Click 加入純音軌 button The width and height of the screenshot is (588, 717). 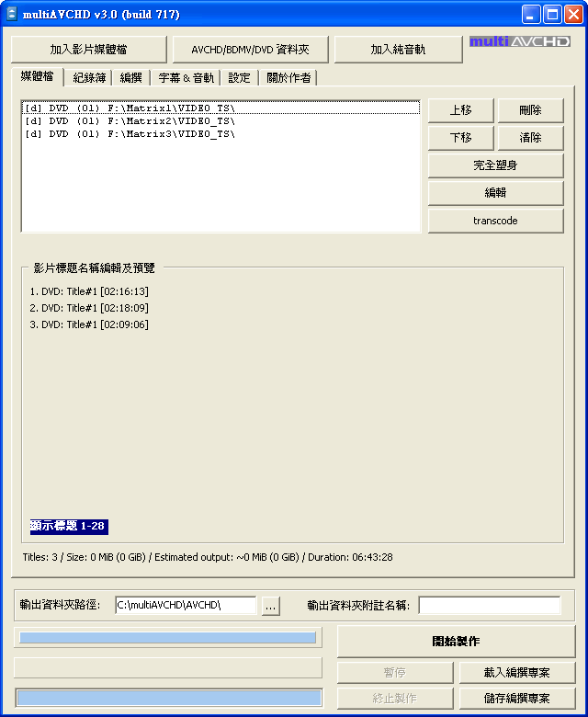coord(399,50)
